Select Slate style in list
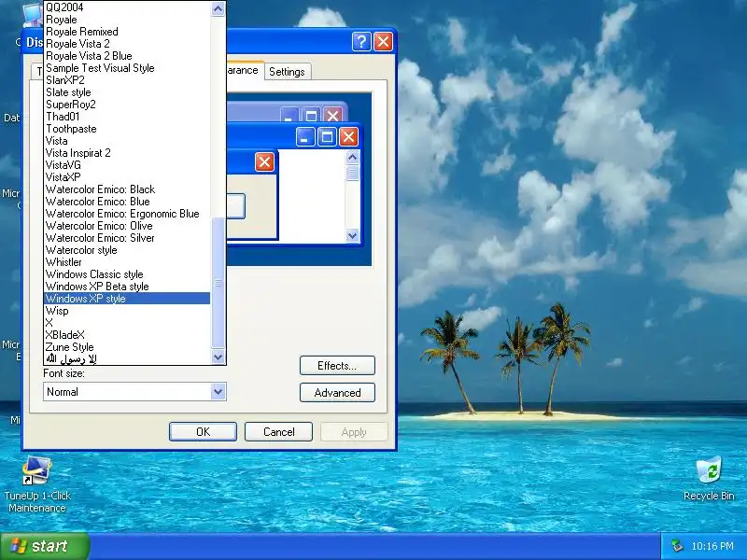 [x=127, y=92]
